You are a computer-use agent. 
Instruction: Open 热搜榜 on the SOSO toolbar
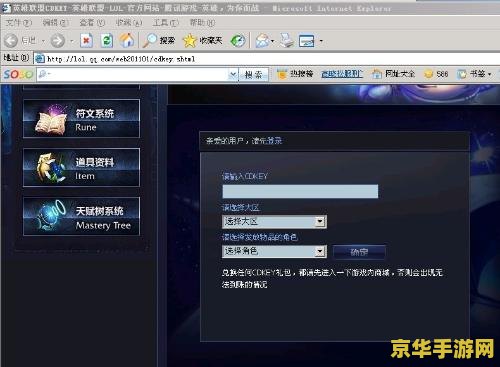[x=295, y=74]
